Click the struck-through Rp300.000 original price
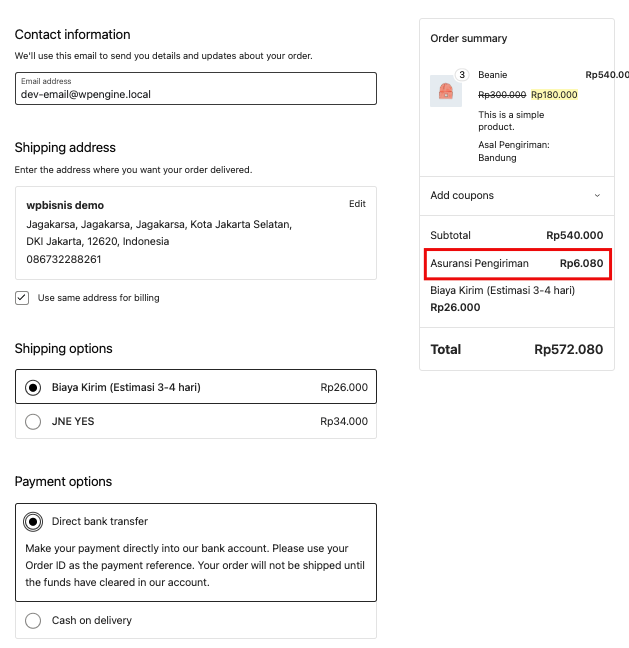 pos(502,95)
